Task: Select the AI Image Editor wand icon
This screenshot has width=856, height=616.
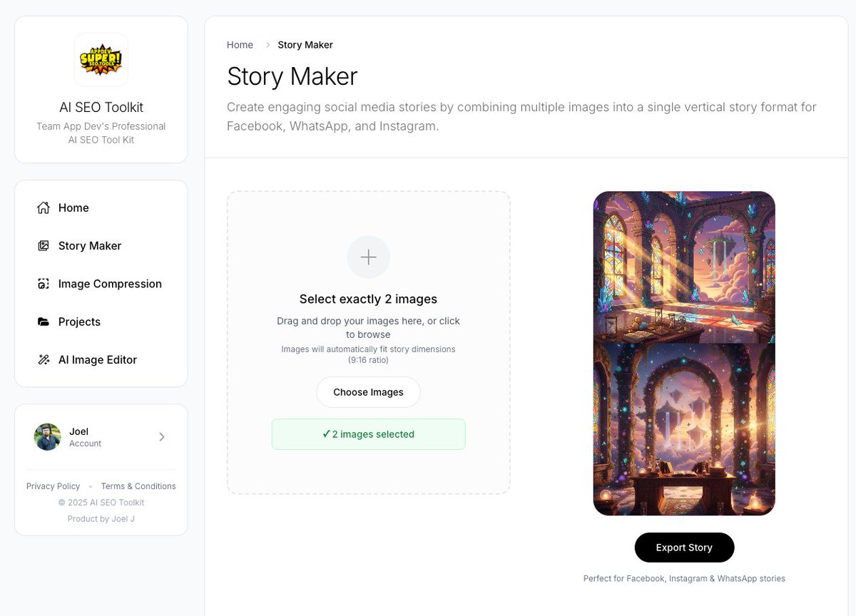Action: 43,359
